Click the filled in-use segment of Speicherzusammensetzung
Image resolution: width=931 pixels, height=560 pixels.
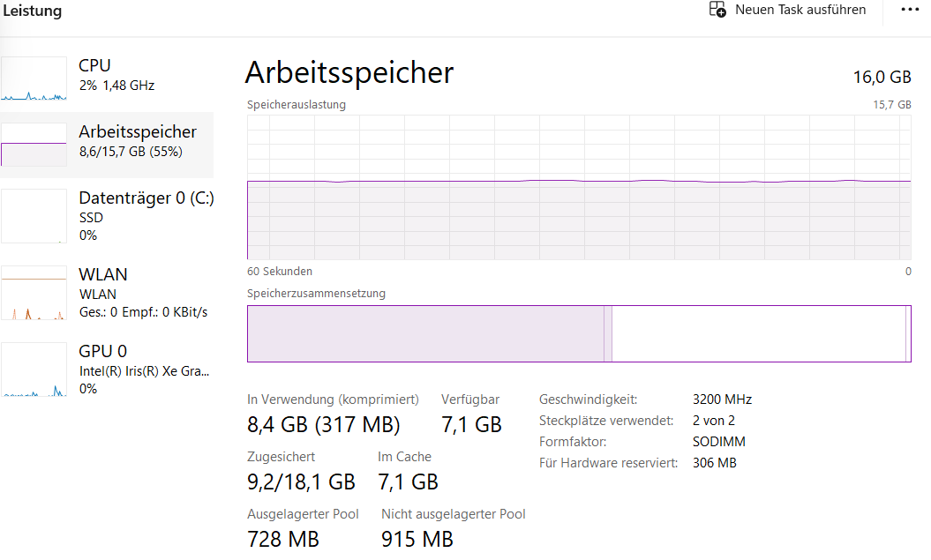424,333
